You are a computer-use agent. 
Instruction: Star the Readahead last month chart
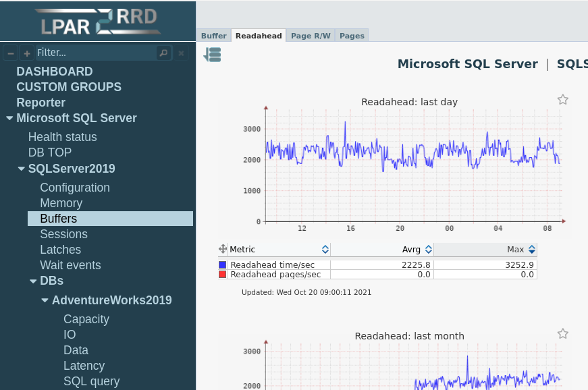click(x=562, y=333)
